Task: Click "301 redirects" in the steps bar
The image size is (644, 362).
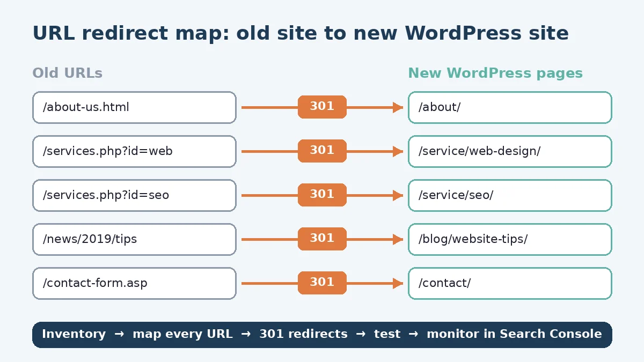Action: (x=303, y=334)
